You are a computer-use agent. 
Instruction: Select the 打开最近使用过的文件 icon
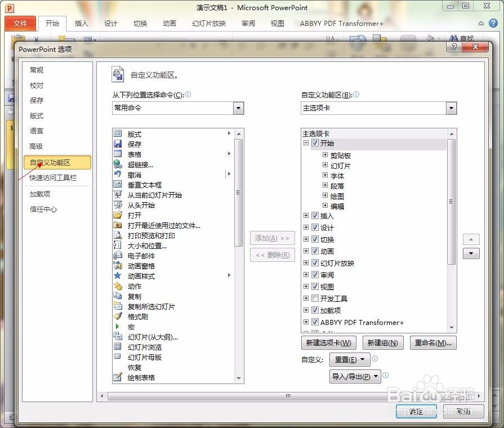pos(118,225)
